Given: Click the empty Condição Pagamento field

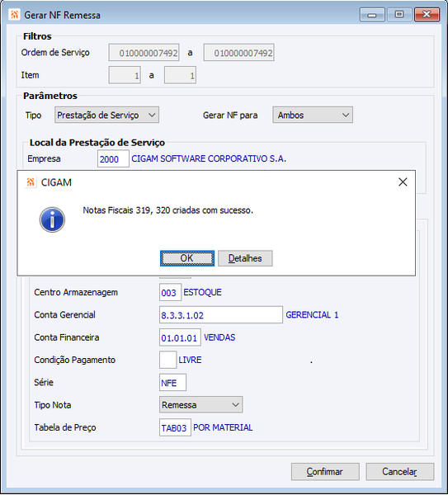Looking at the screenshot, I should click(168, 360).
